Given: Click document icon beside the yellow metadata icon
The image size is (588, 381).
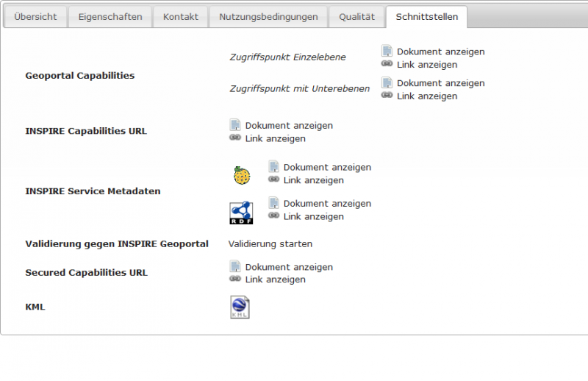Looking at the screenshot, I should click(273, 166).
